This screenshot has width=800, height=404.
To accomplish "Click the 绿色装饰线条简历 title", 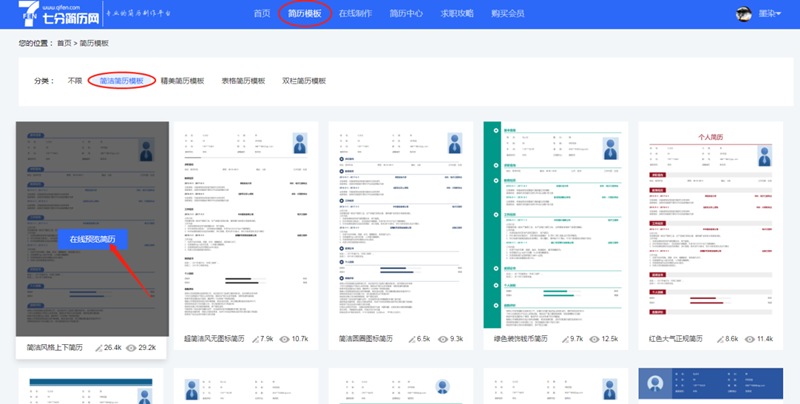I will tap(521, 339).
